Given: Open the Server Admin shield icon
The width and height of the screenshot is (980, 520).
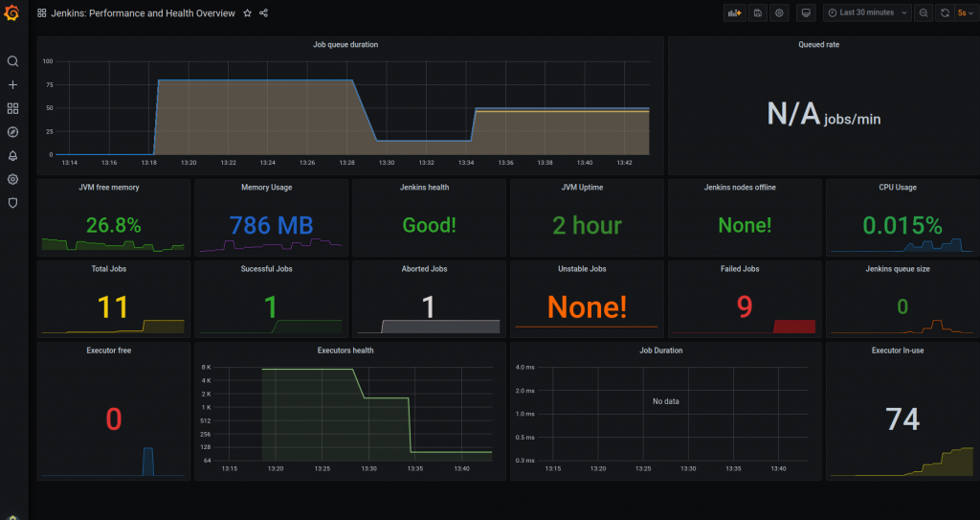Looking at the screenshot, I should 12,203.
